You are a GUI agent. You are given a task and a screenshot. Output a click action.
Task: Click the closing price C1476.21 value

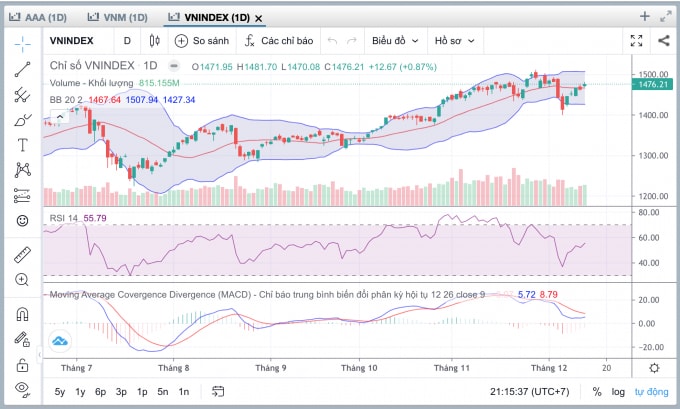pos(344,67)
